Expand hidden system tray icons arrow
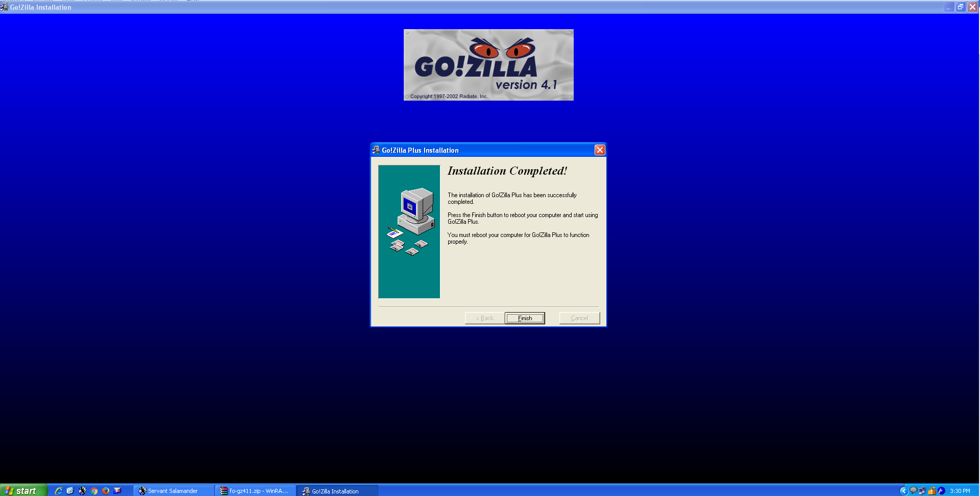Image resolution: width=980 pixels, height=496 pixels. pos(903,491)
